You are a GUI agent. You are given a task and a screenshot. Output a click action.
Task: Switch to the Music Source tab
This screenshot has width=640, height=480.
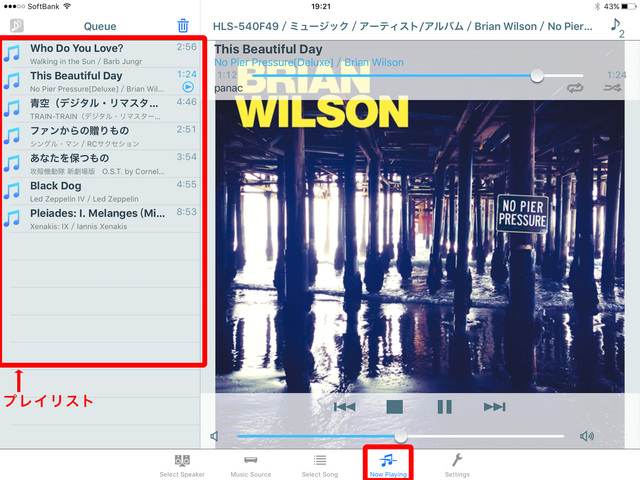tap(251, 464)
